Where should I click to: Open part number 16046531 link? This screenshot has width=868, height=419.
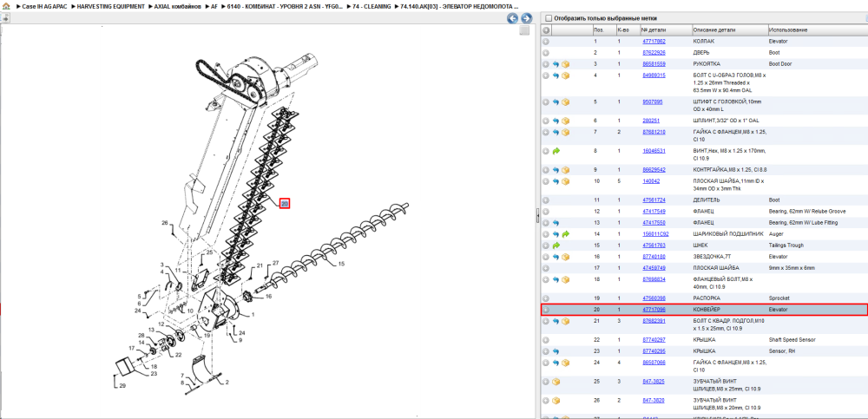click(654, 151)
